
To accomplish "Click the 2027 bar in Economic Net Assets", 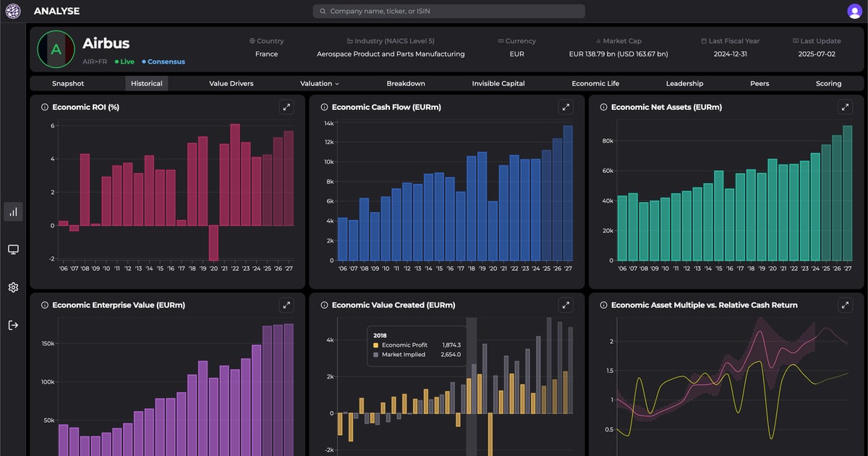I will [x=848, y=193].
